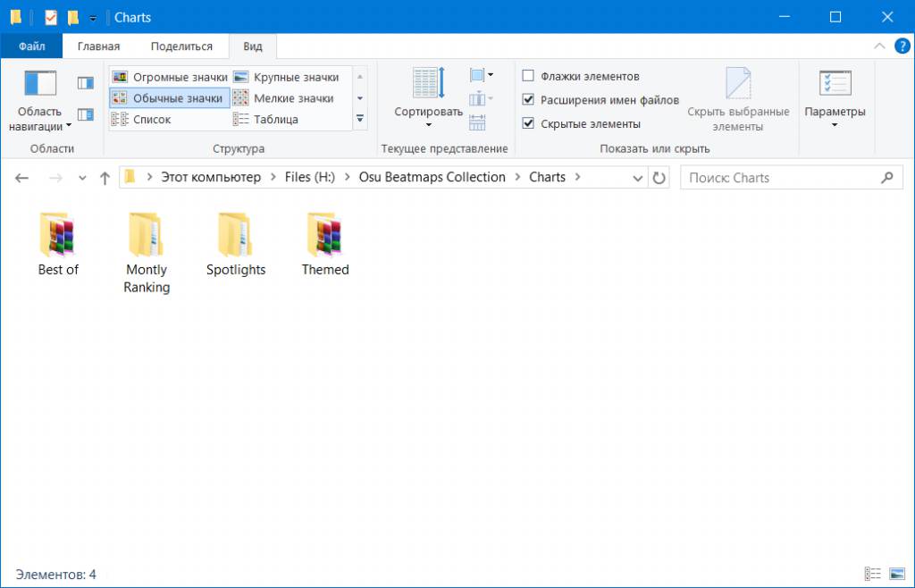Refresh the Charts folder view
Screen dimensions: 915x588
point(659,178)
